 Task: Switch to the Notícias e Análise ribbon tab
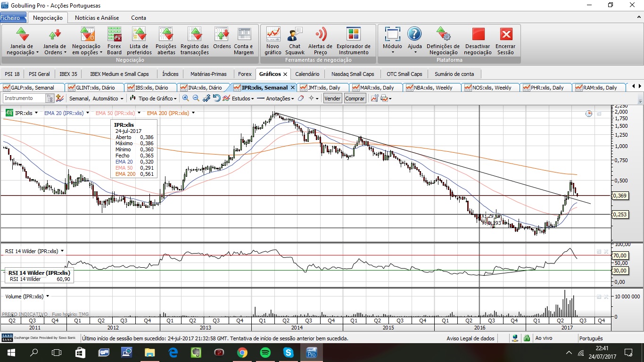pos(97,18)
